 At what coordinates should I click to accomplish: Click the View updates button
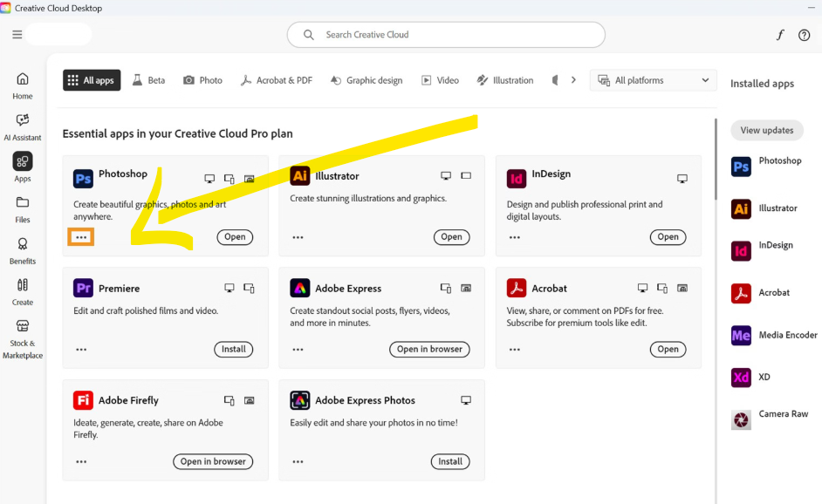click(x=767, y=131)
